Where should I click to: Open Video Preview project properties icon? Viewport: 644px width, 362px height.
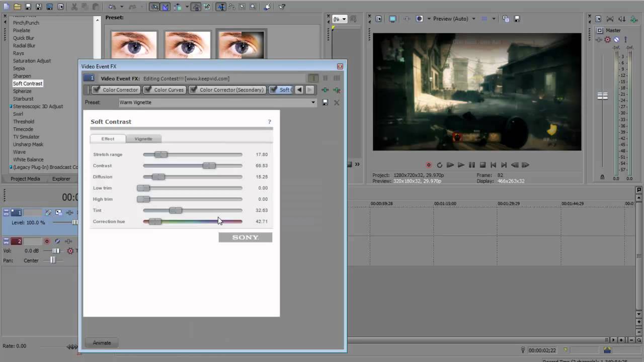pyautogui.click(x=378, y=19)
